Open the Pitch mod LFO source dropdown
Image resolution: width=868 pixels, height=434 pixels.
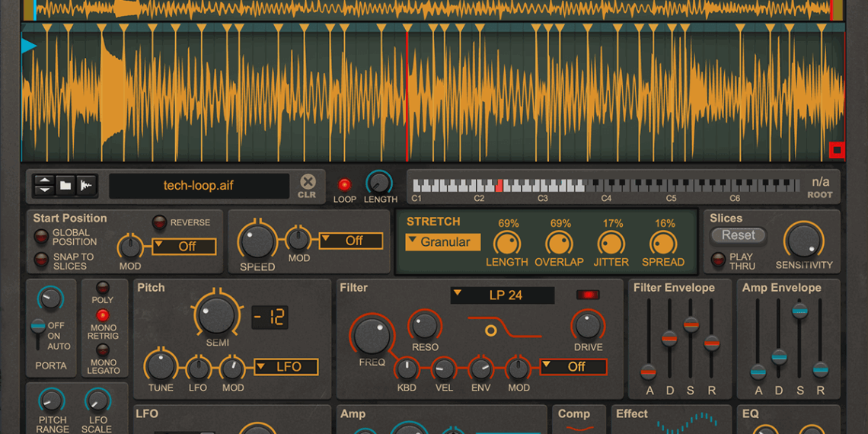tap(286, 367)
